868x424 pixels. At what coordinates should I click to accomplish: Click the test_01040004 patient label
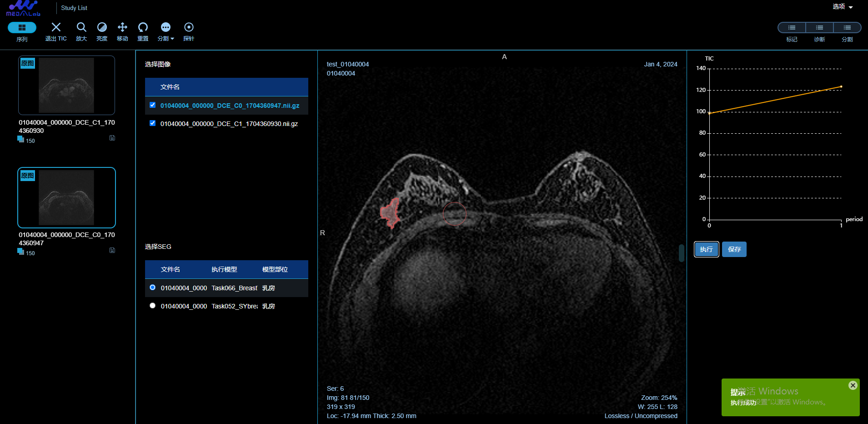(348, 64)
